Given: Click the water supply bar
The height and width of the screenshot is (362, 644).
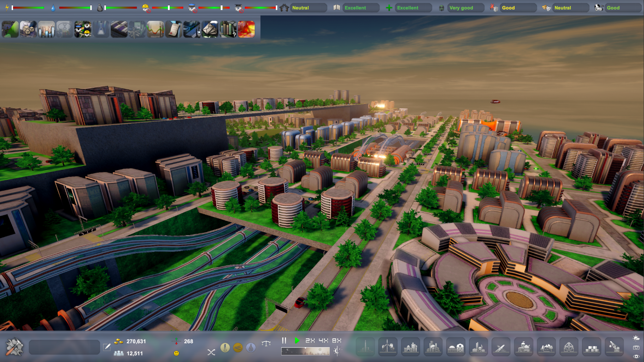Looking at the screenshot, I should coord(75,8).
